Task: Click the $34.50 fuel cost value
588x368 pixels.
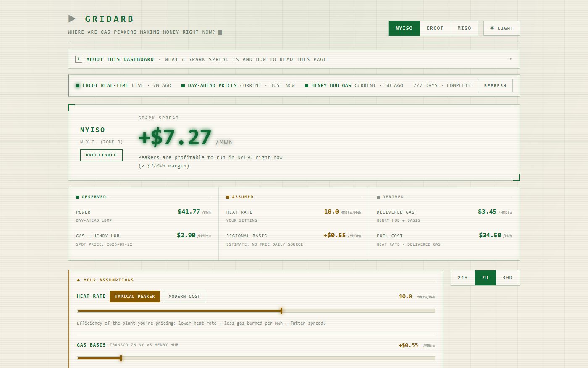Action: 490,235
